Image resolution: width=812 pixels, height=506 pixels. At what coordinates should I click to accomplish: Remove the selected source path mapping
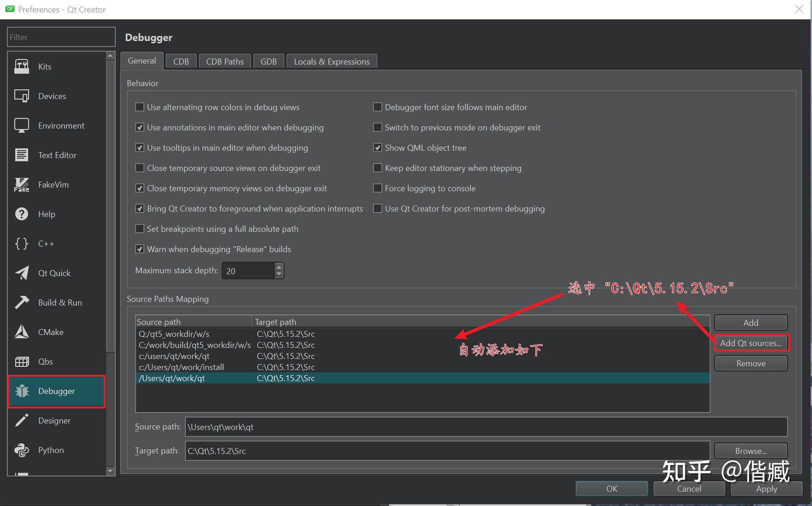click(x=751, y=364)
